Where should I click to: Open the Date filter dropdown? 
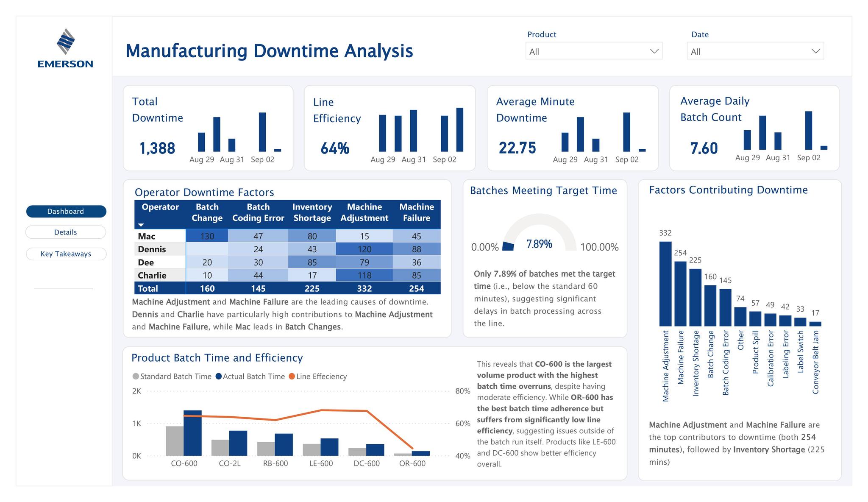point(755,51)
